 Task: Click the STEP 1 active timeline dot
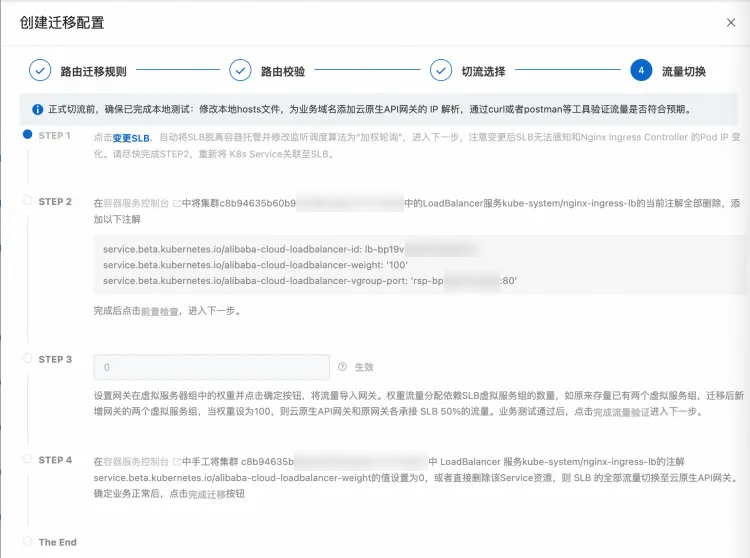(28, 134)
